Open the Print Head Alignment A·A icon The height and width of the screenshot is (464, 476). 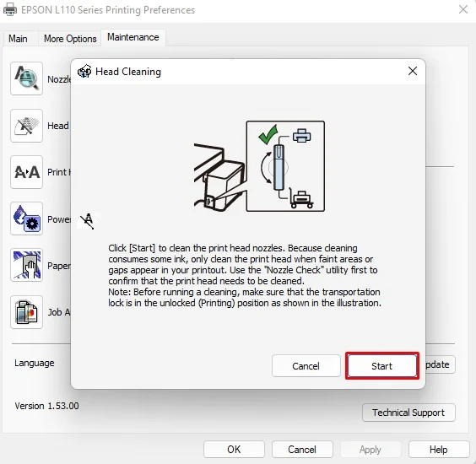click(26, 172)
